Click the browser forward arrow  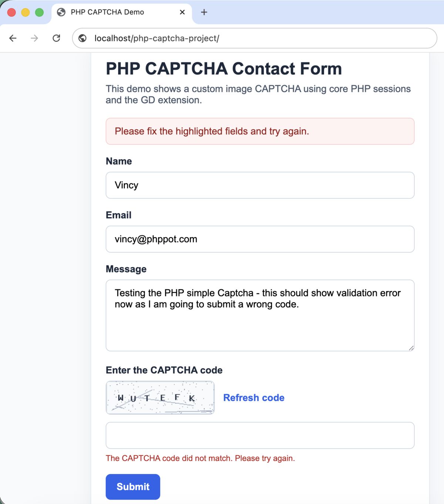click(34, 38)
